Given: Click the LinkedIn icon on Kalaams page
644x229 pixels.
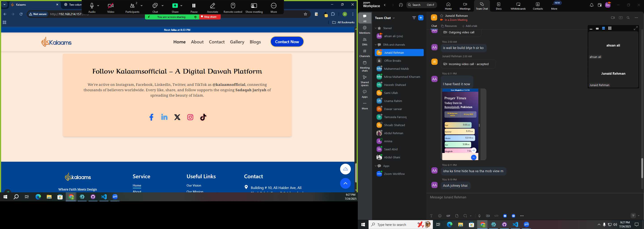Looking at the screenshot, I should pos(164,117).
